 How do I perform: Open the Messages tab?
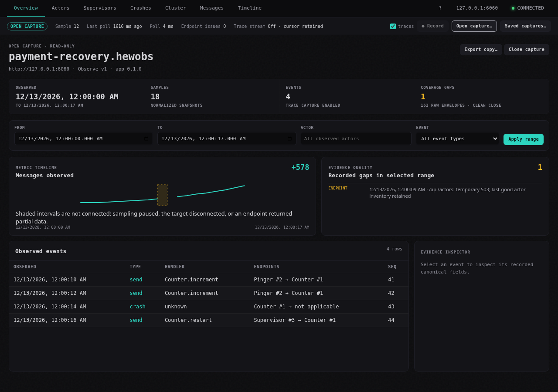click(212, 8)
